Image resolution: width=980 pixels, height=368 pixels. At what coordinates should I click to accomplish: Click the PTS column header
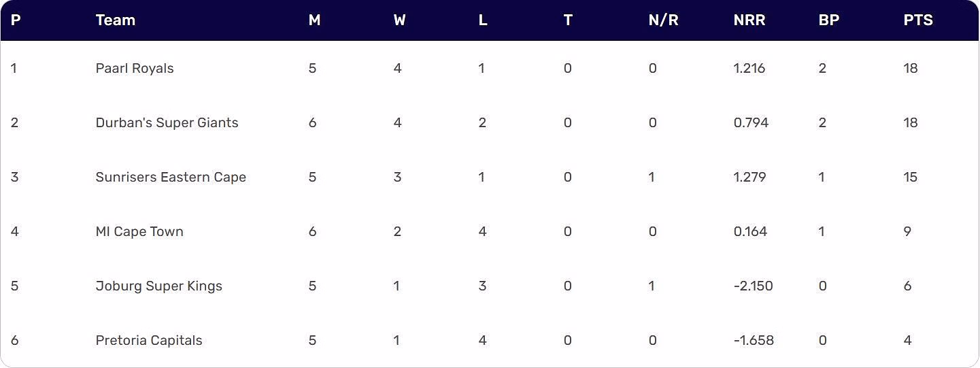click(918, 20)
